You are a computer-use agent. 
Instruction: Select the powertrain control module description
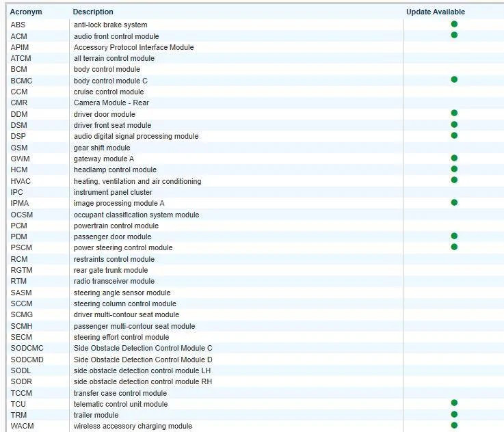pos(116,226)
